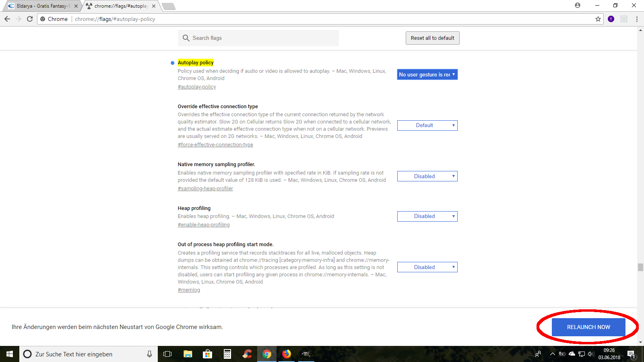Click the Heap profiling heading
Viewport: 644px width, 362px height.
click(194, 208)
